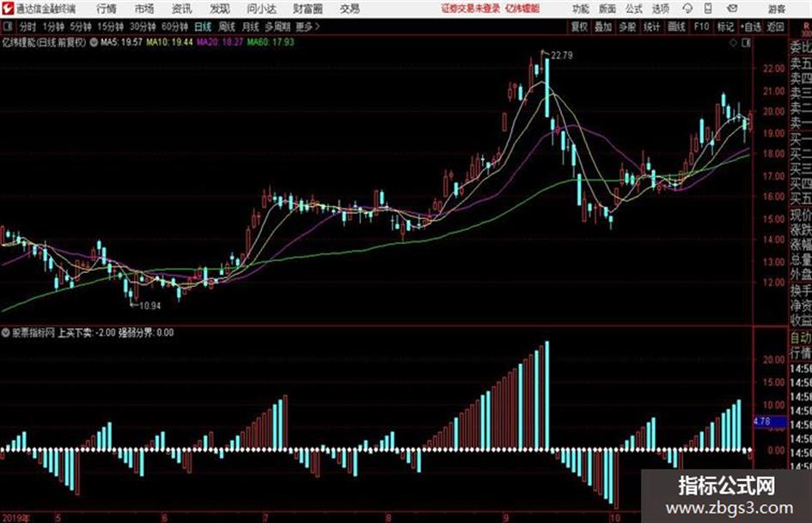
Task: Toggle the side panel icon near diamond
Action: click(746, 43)
